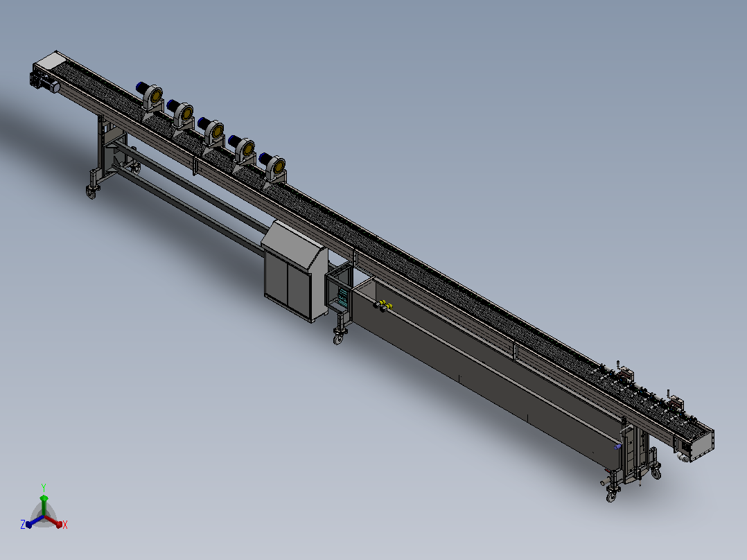Click the light grey cover plate at conveyor's top end
The image size is (747, 560).
click(50, 61)
